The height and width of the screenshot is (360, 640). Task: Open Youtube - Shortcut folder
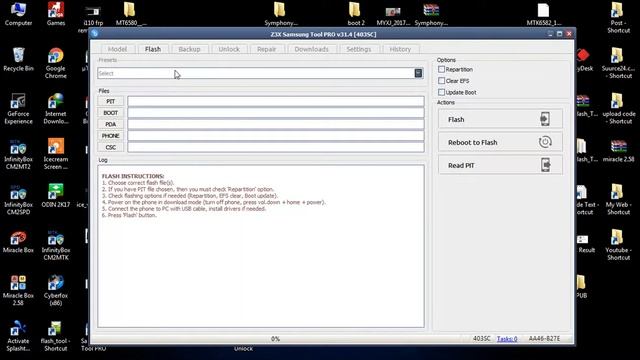coord(618,245)
